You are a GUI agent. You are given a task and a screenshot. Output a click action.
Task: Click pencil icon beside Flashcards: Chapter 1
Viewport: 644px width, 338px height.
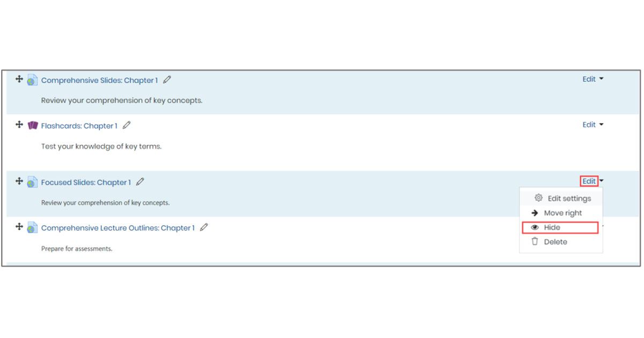point(127,126)
